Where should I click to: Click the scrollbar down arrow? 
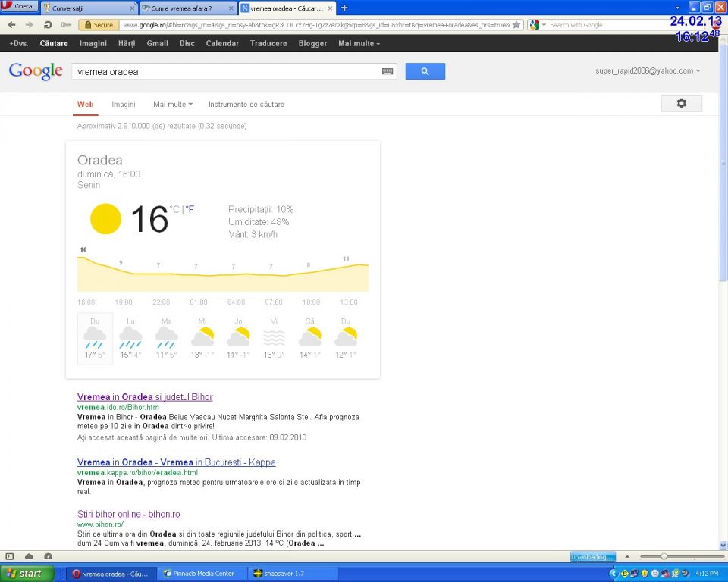[723, 546]
